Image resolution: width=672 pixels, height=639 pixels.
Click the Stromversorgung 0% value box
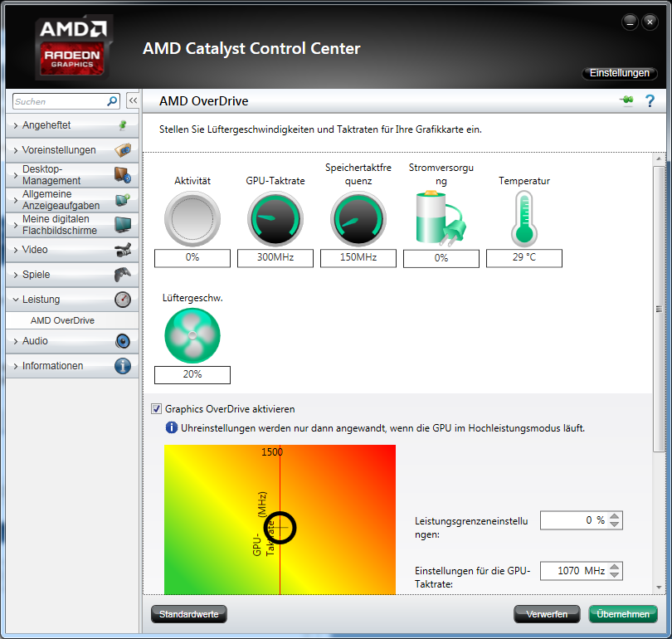pos(441,258)
